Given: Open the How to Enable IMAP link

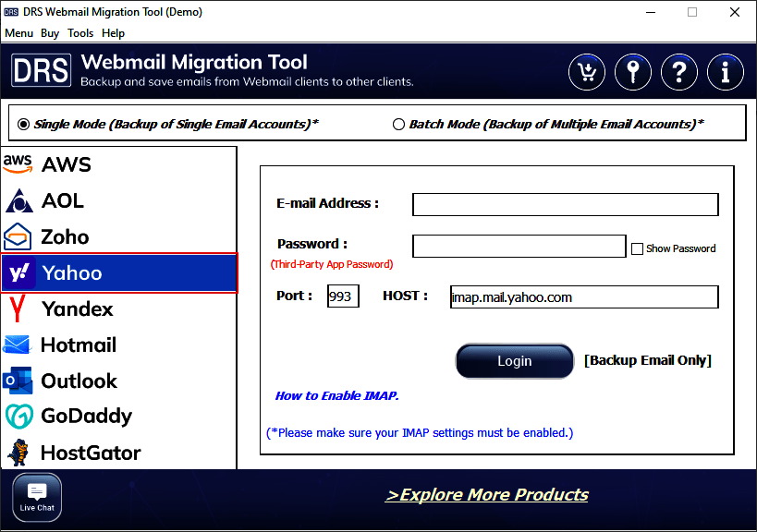Looking at the screenshot, I should pos(336,395).
